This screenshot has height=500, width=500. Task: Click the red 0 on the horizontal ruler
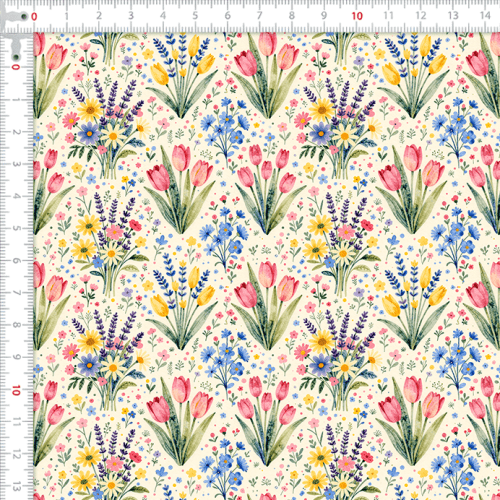point(34,16)
